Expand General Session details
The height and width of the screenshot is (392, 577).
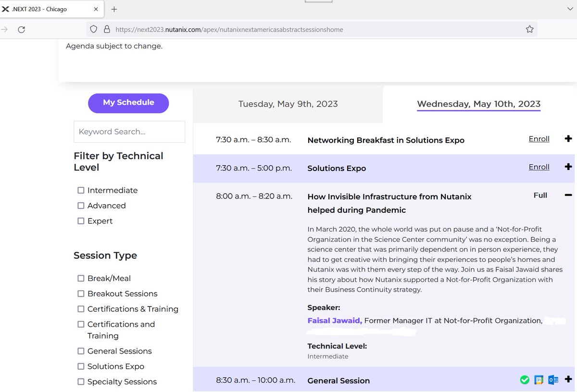[568, 379]
